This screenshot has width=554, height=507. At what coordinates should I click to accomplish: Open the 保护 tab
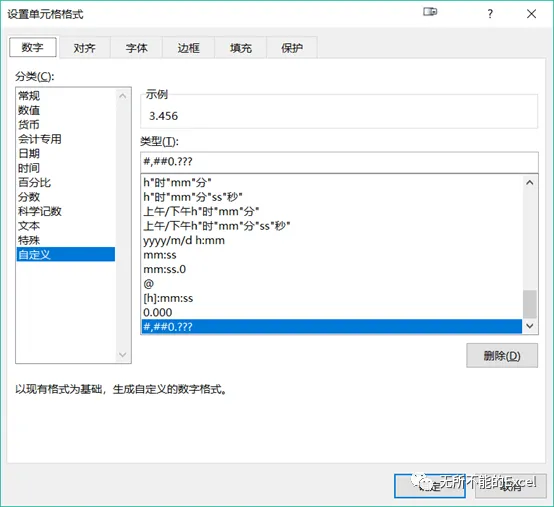point(292,48)
